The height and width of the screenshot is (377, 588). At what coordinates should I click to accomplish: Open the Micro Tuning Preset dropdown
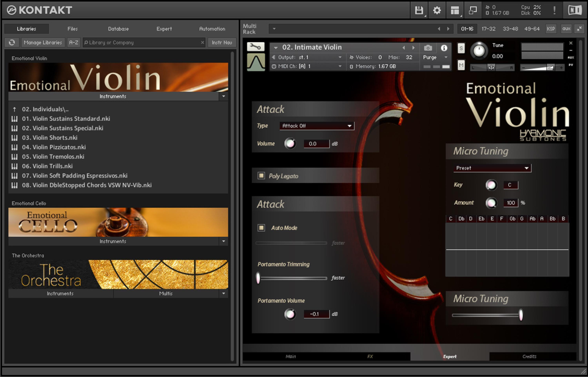click(x=492, y=168)
